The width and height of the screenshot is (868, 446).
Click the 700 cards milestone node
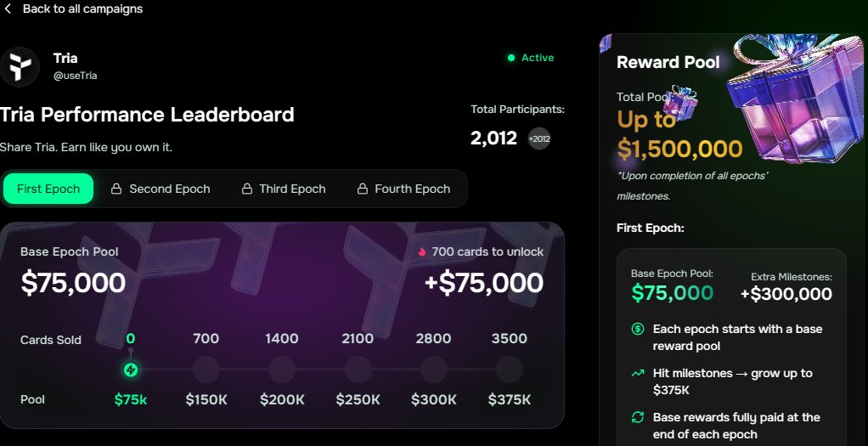206,370
